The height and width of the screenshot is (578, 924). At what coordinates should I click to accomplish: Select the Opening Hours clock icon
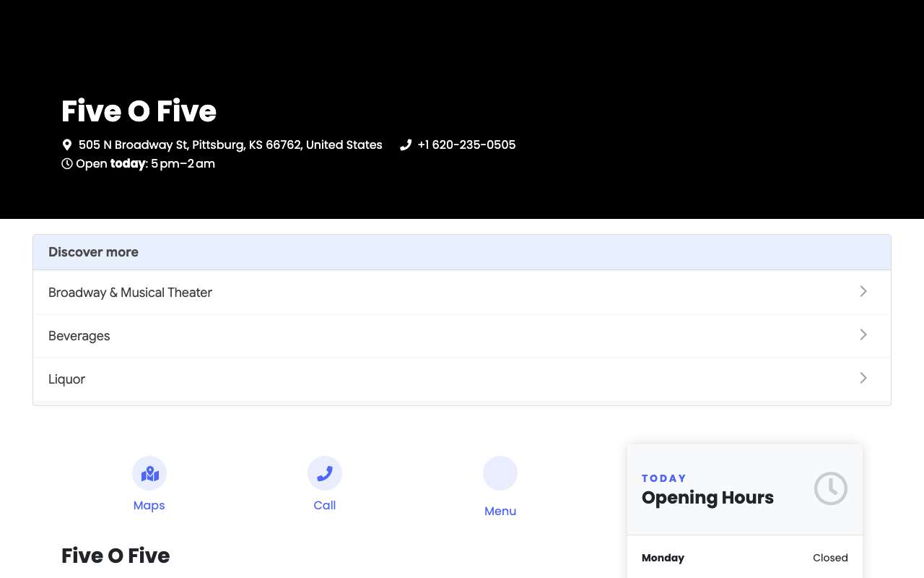pos(831,488)
